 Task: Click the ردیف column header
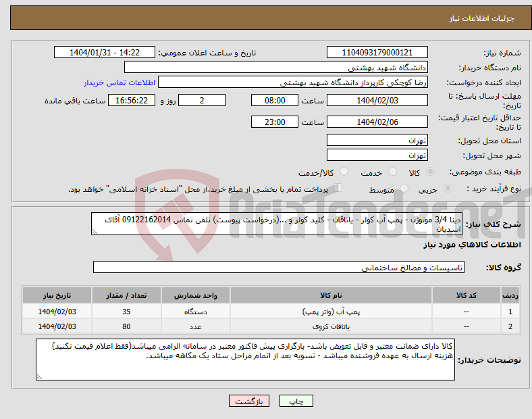[510, 295]
